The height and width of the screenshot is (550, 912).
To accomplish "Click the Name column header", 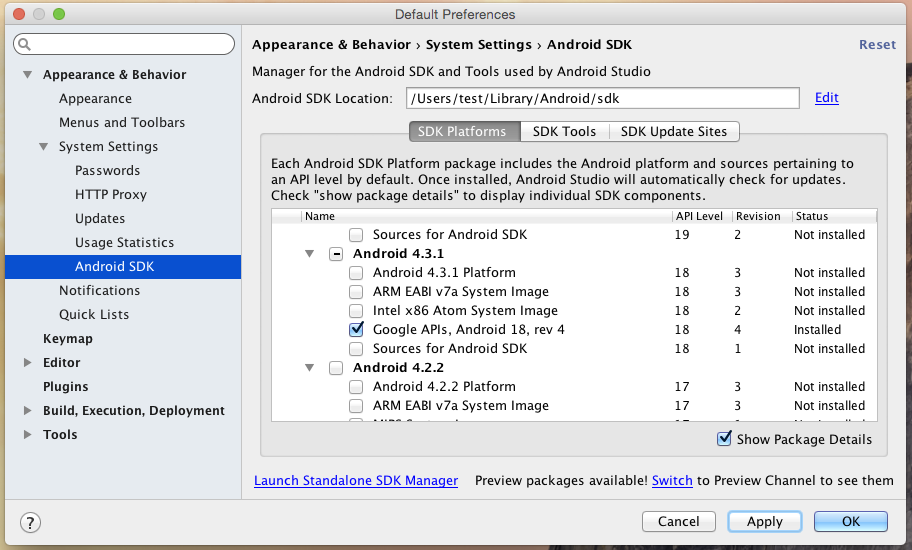I will click(486, 216).
